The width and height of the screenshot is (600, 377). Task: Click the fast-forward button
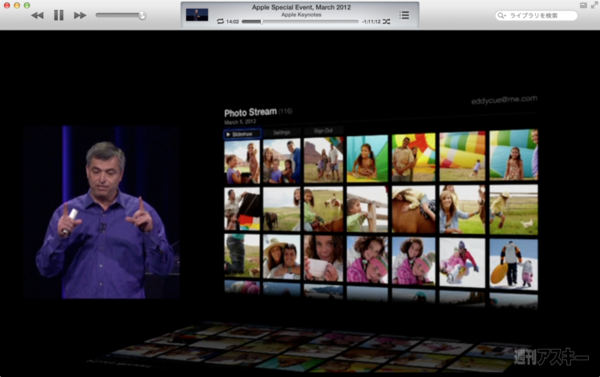[x=80, y=15]
